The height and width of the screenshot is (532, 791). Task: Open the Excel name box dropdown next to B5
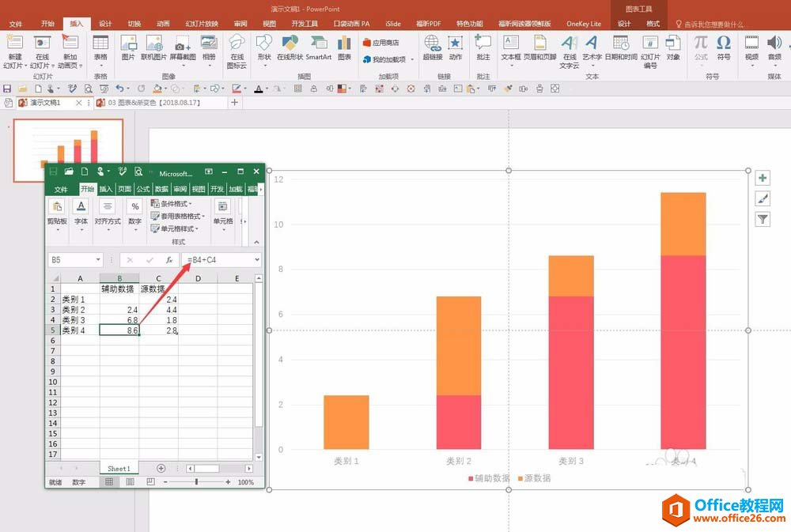click(x=98, y=260)
